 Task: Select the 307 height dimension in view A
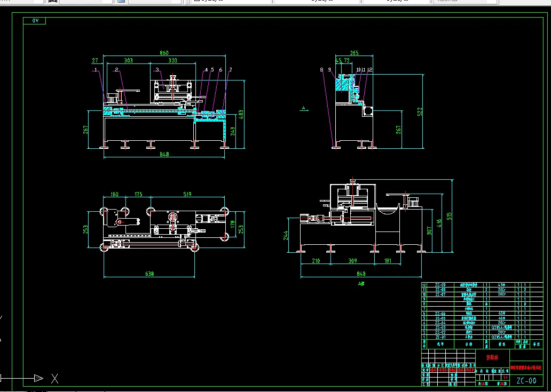click(x=429, y=230)
